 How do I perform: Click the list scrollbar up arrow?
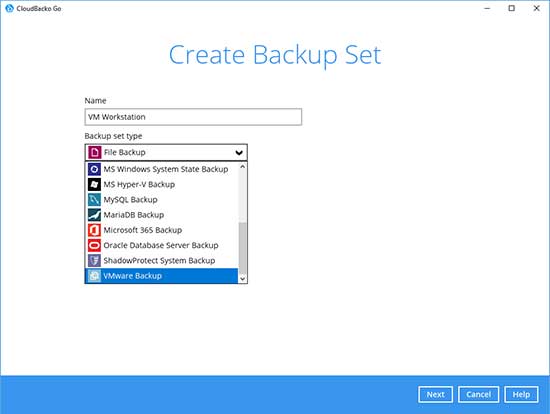click(x=242, y=167)
